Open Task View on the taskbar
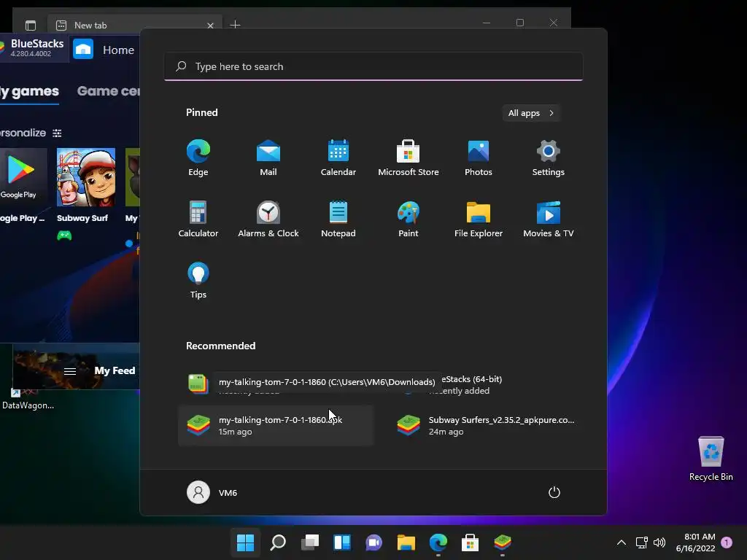Screen dimensions: 747x560 (310, 542)
